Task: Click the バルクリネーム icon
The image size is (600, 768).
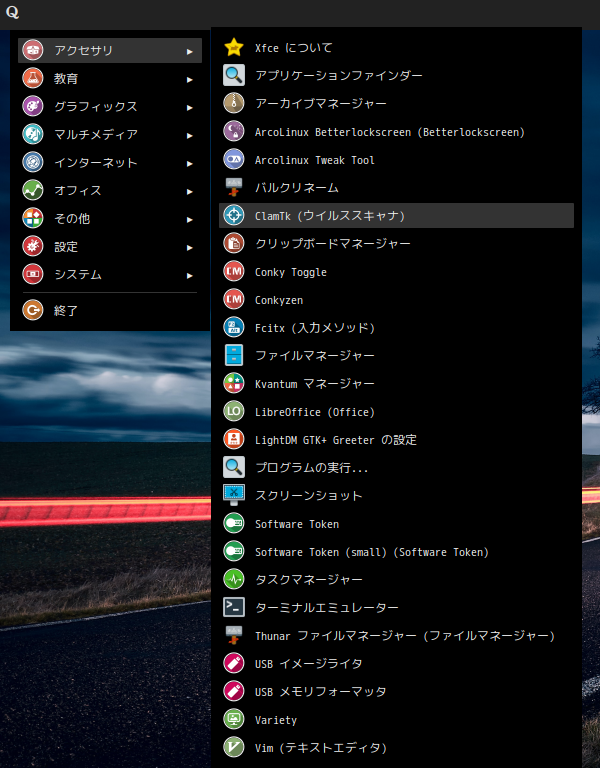Action: click(x=234, y=188)
